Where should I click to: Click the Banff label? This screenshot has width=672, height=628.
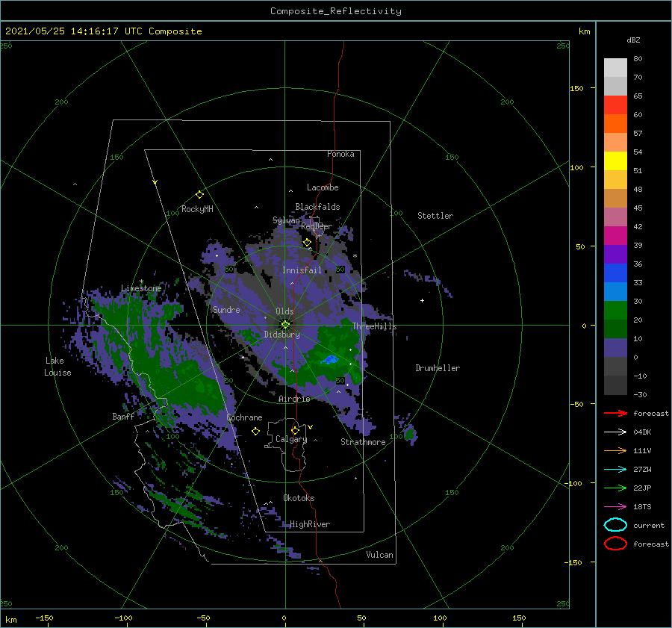[123, 416]
